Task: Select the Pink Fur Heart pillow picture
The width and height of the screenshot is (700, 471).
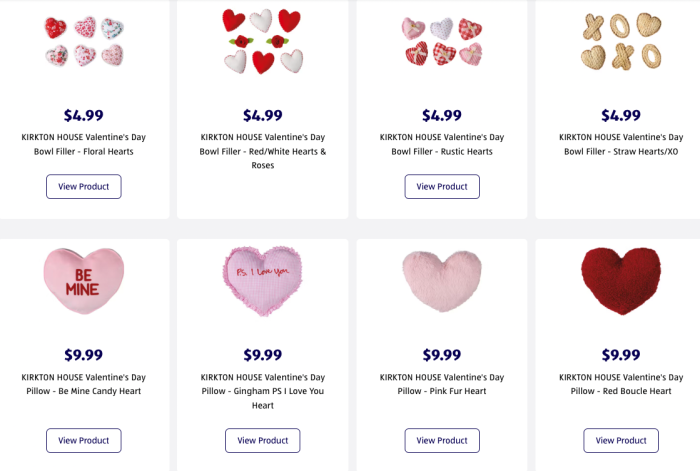Action: [x=442, y=280]
